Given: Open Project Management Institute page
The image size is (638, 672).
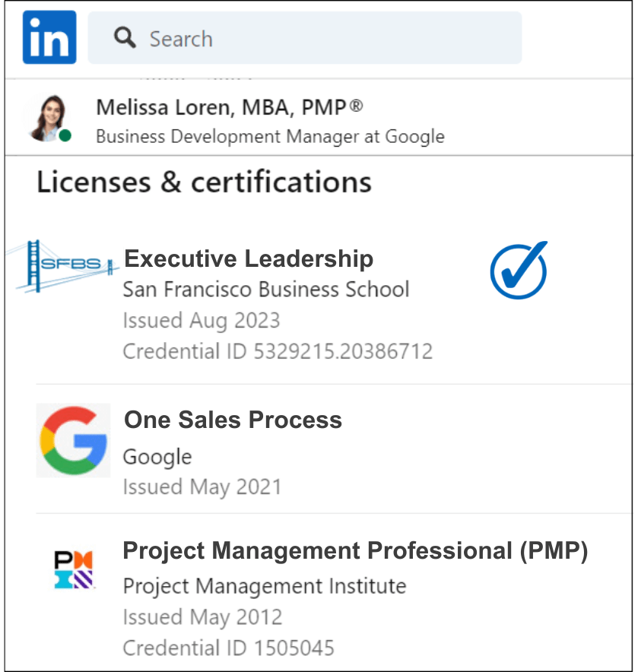Looking at the screenshot, I should [x=265, y=586].
